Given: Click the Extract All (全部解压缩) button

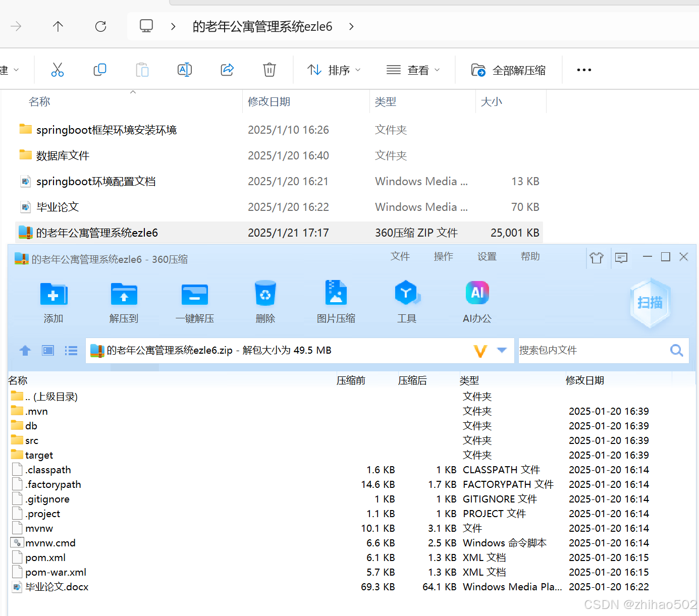Looking at the screenshot, I should point(509,70).
